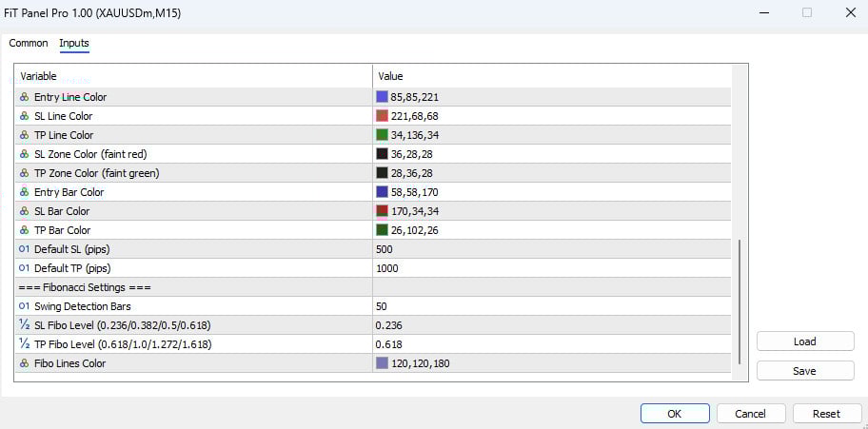
Task: Click the color icon beside Entry Line Color
Action: [25, 97]
